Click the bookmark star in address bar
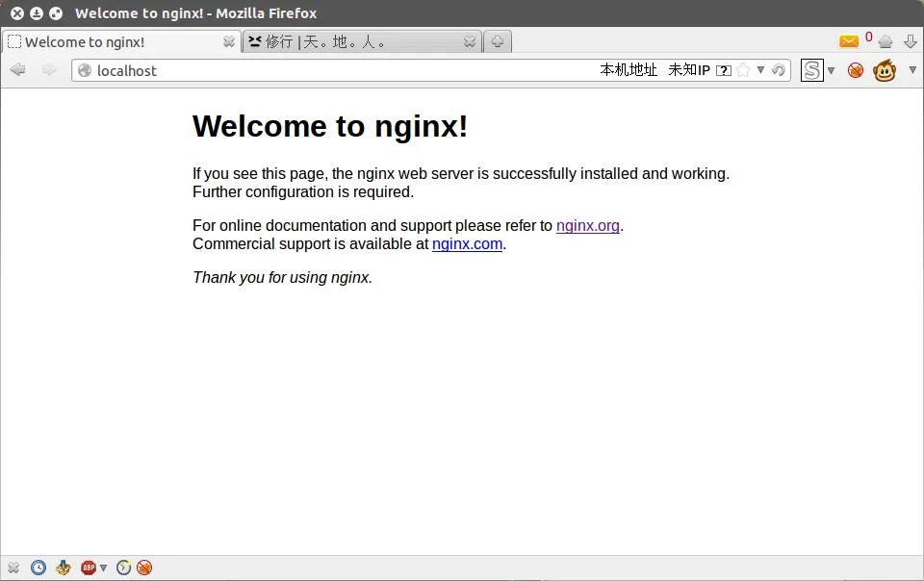This screenshot has height=581, width=924. [x=744, y=70]
